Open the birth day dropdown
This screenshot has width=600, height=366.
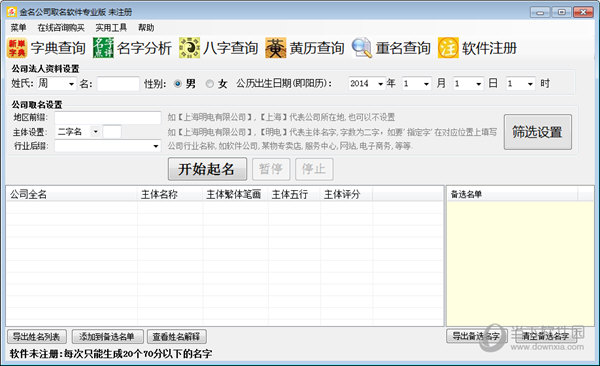coord(478,84)
